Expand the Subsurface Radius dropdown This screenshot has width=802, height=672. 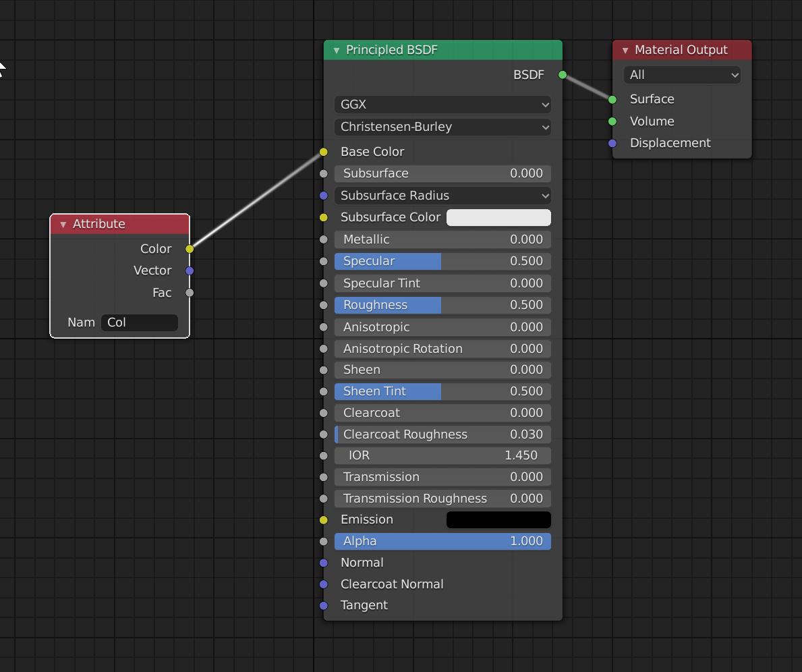pyautogui.click(x=442, y=196)
